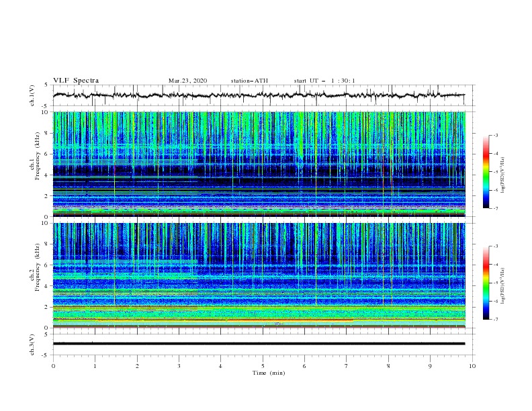Click the ch.2 colorbar log(PSD) label
532x411 pixels.
pyautogui.click(x=502, y=285)
